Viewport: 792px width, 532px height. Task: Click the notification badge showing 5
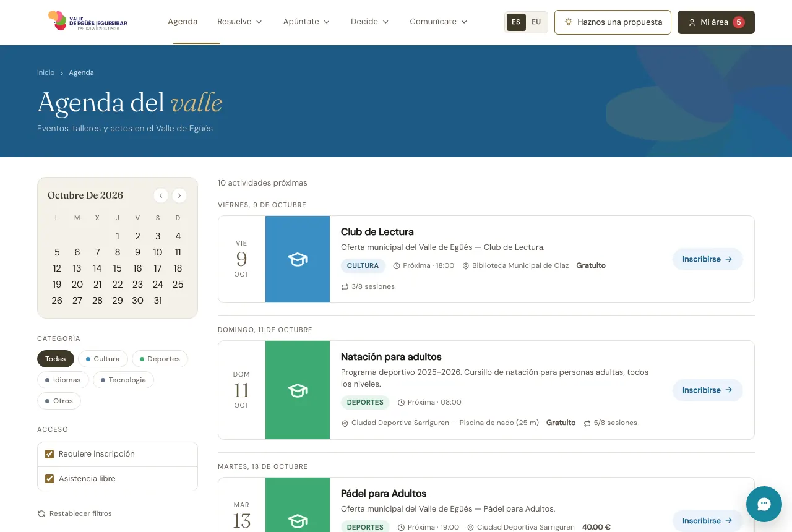739,22
